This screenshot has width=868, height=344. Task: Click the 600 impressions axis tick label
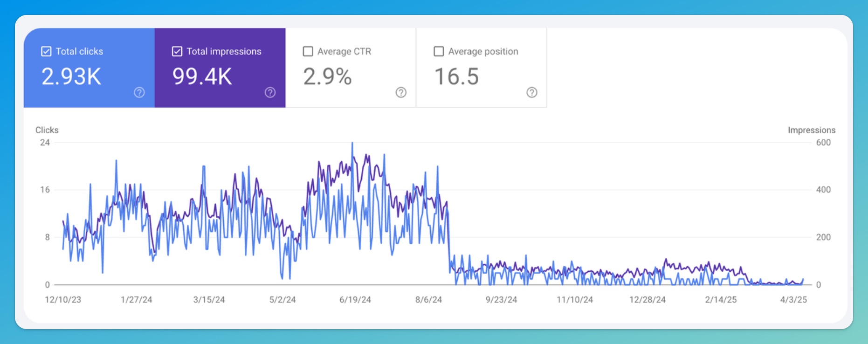tap(823, 143)
